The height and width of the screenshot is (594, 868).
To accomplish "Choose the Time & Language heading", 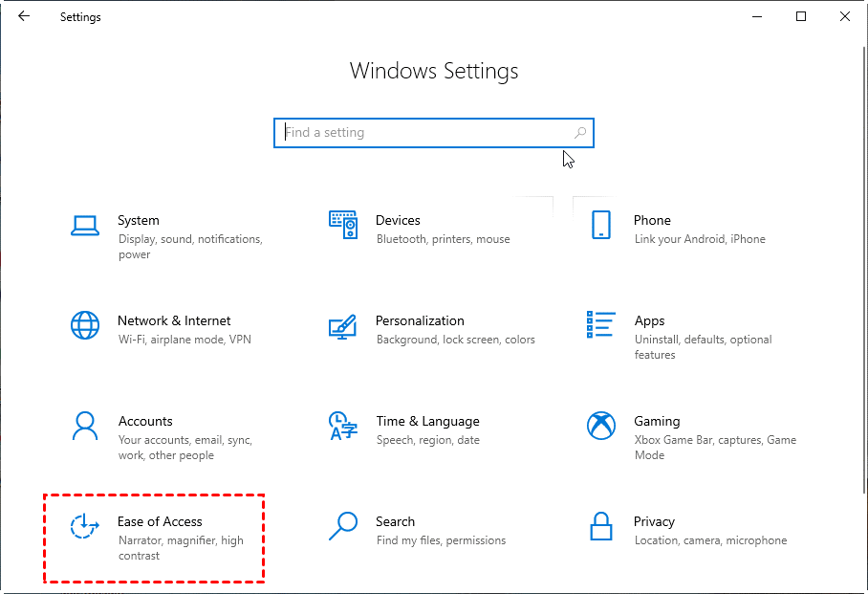I will coord(428,421).
